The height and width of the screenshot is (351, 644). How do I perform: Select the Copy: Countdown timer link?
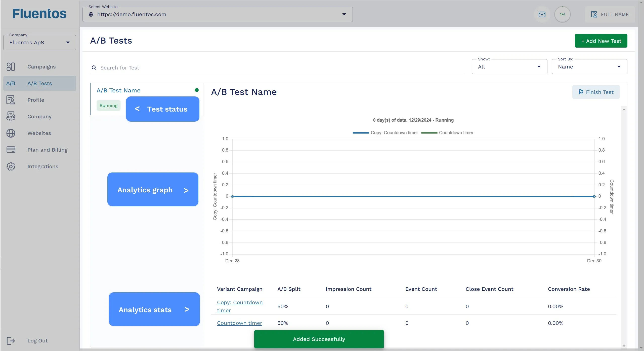(240, 306)
